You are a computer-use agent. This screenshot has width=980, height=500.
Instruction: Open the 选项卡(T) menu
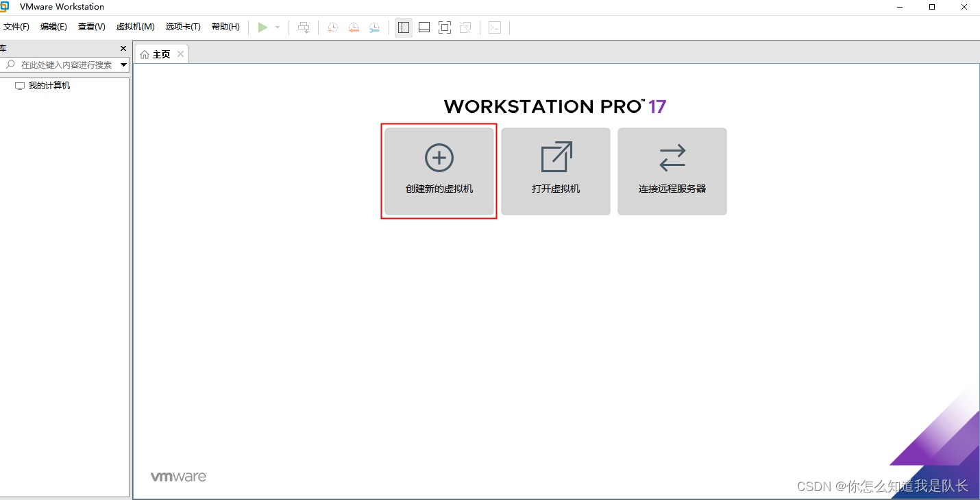click(183, 27)
